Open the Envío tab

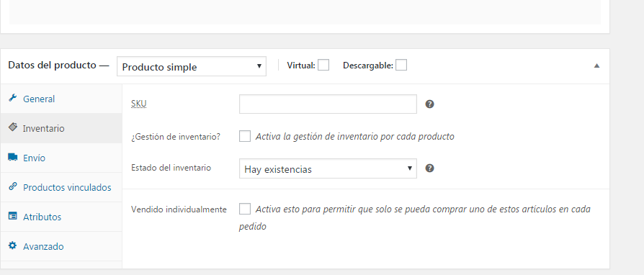point(61,158)
